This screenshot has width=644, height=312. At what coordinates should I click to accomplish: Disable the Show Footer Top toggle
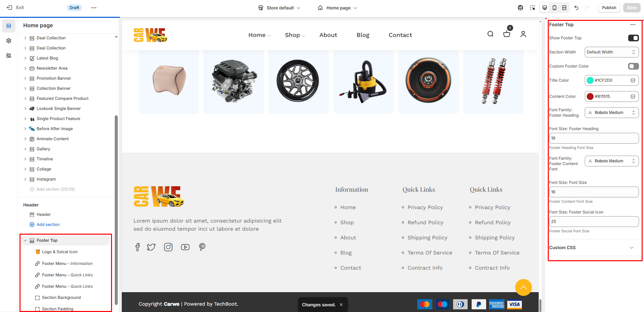[633, 38]
